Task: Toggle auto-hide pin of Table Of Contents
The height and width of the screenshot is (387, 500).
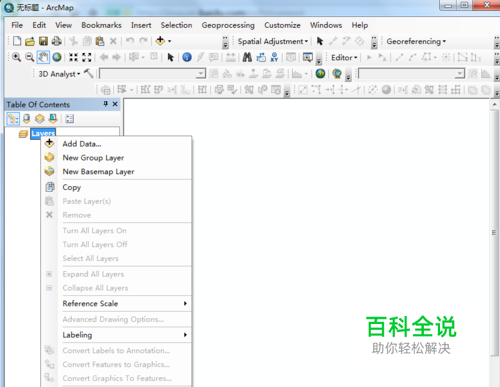Action: click(106, 104)
